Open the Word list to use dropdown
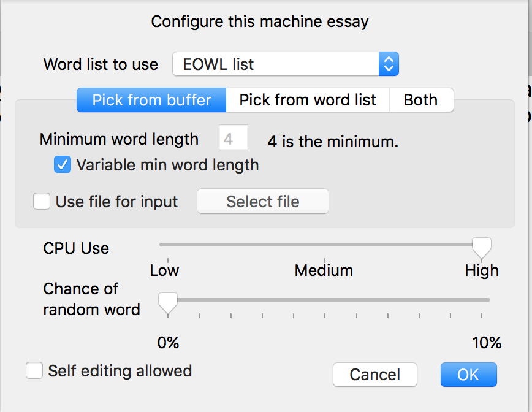The height and width of the screenshot is (412, 532). tap(286, 64)
